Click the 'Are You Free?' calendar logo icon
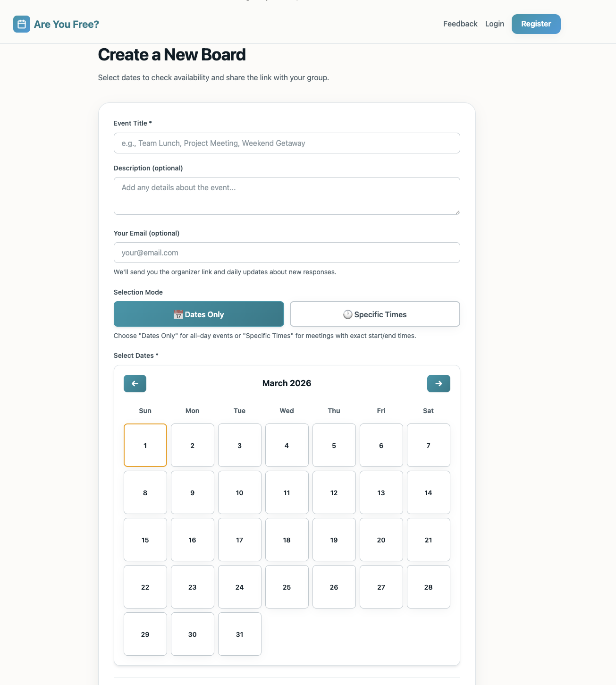Image resolution: width=616 pixels, height=685 pixels. click(x=22, y=24)
